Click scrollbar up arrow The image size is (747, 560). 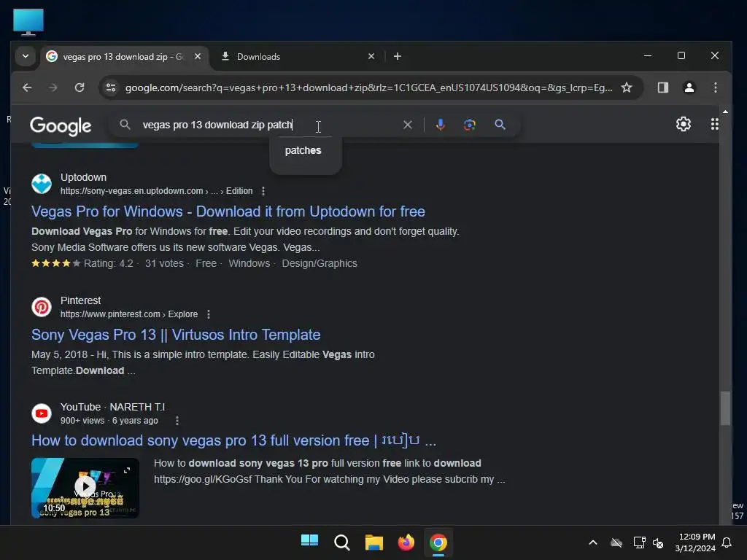coord(724,112)
